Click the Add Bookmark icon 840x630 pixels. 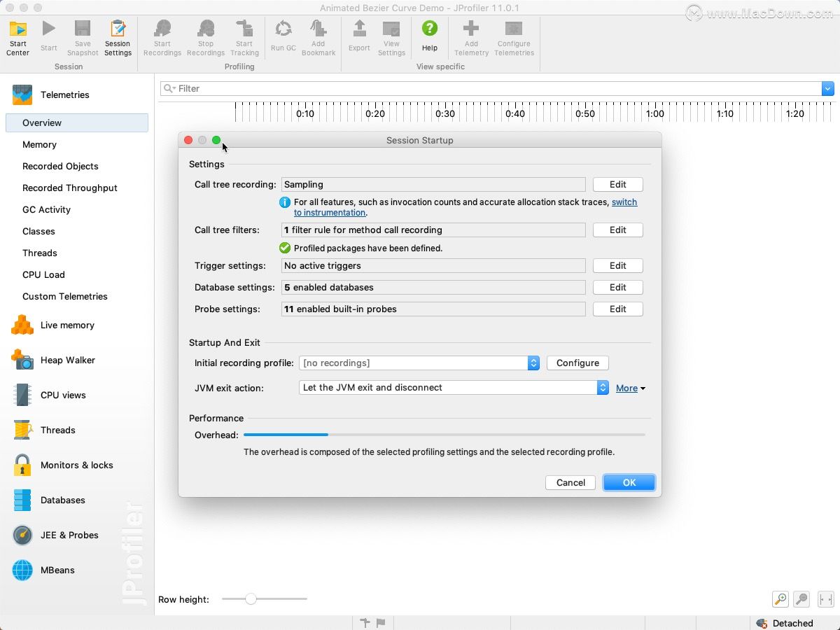pyautogui.click(x=318, y=38)
